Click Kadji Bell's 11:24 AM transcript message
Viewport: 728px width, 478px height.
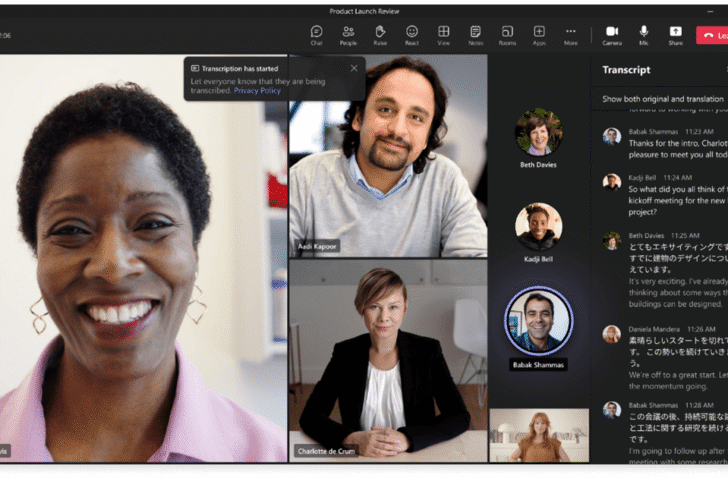click(x=678, y=200)
